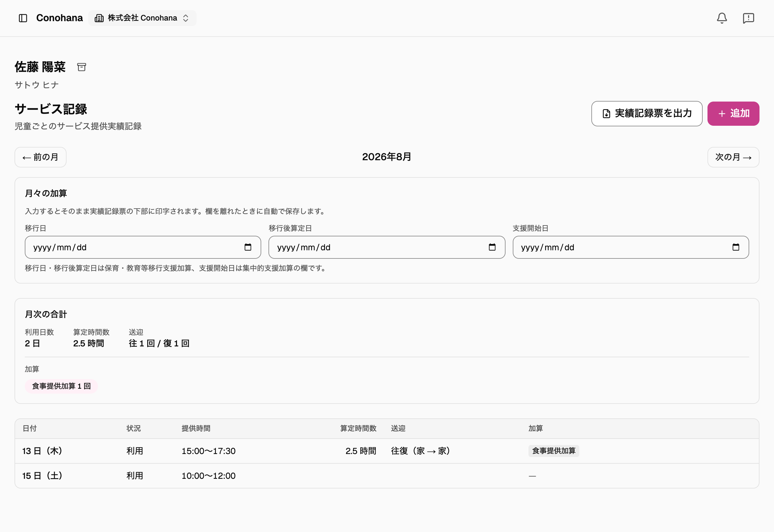Click the 2 日 usage days total
This screenshot has height=532, width=774.
click(32, 343)
